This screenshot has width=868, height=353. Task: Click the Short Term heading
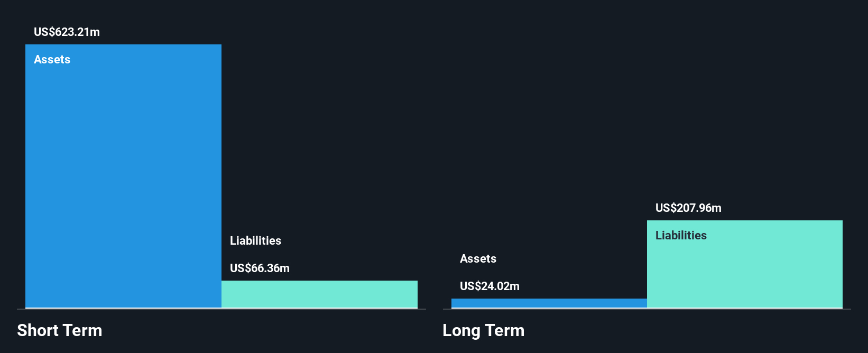[60, 330]
